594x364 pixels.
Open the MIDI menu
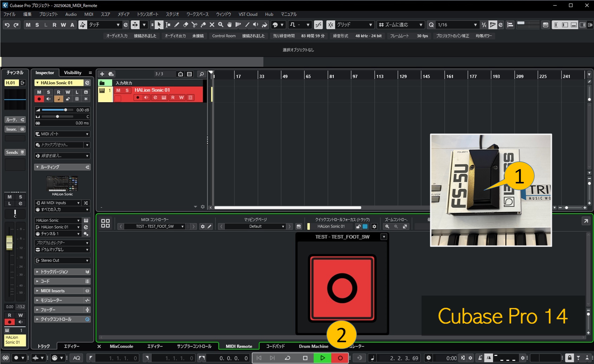click(x=89, y=15)
